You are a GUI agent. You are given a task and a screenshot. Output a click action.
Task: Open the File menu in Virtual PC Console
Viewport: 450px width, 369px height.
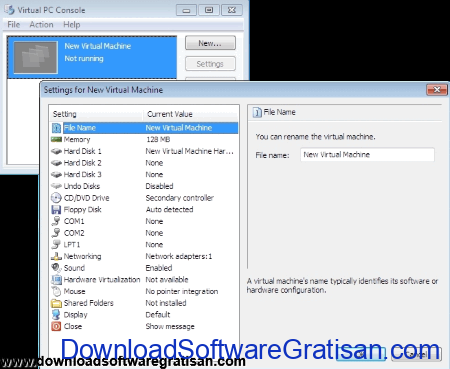[14, 25]
